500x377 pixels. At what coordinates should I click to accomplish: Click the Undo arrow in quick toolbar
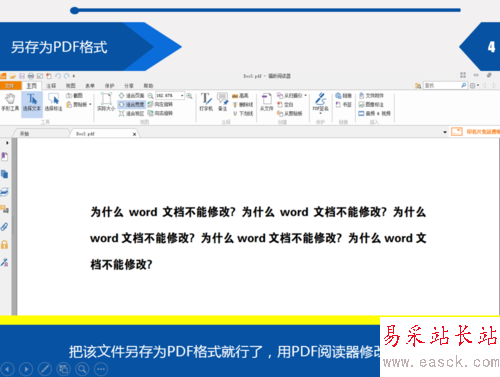[x=58, y=76]
